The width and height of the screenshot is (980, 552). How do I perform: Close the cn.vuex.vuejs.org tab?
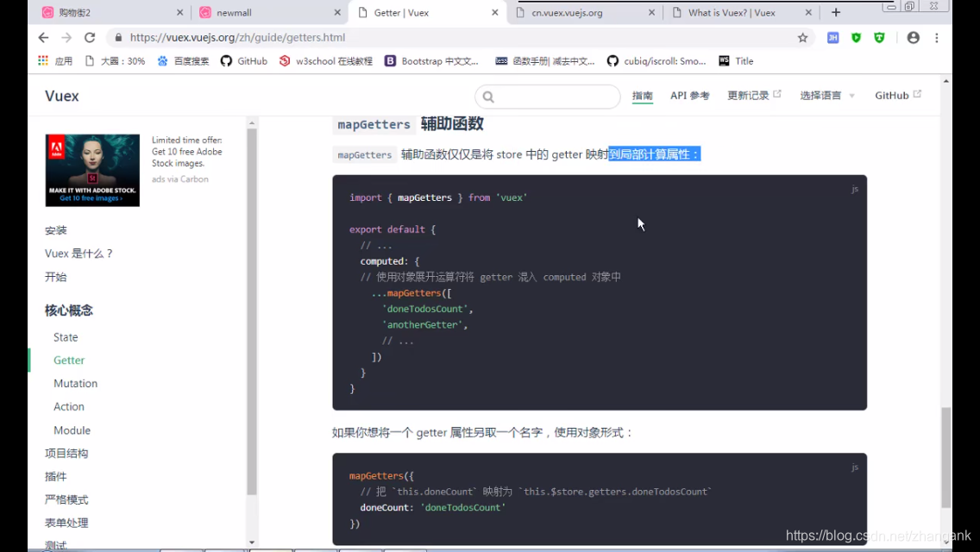tap(652, 12)
